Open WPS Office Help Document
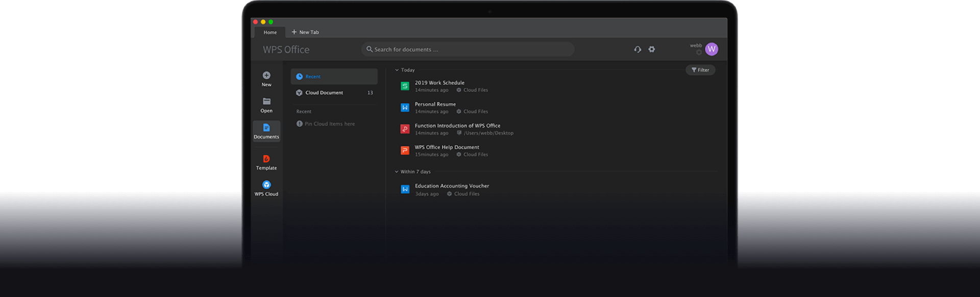 point(447,147)
